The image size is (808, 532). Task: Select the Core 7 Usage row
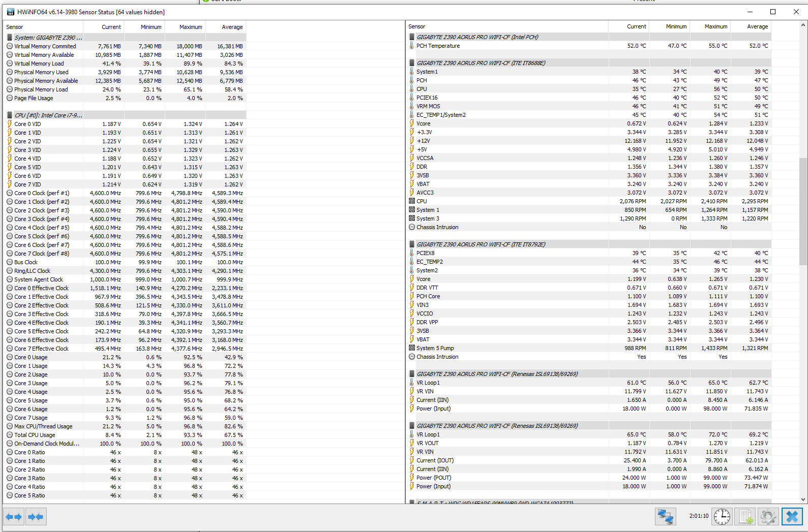(x=125, y=418)
